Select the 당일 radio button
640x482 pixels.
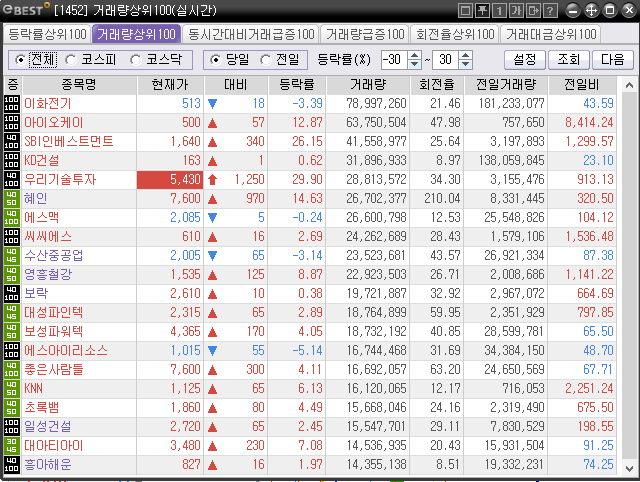[x=215, y=60]
